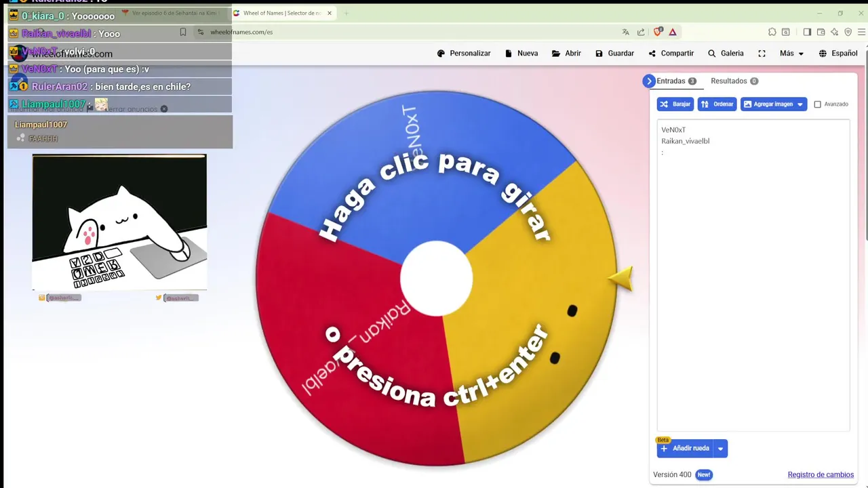
Task: Click the Bongo Cat overlay image
Action: 119,222
